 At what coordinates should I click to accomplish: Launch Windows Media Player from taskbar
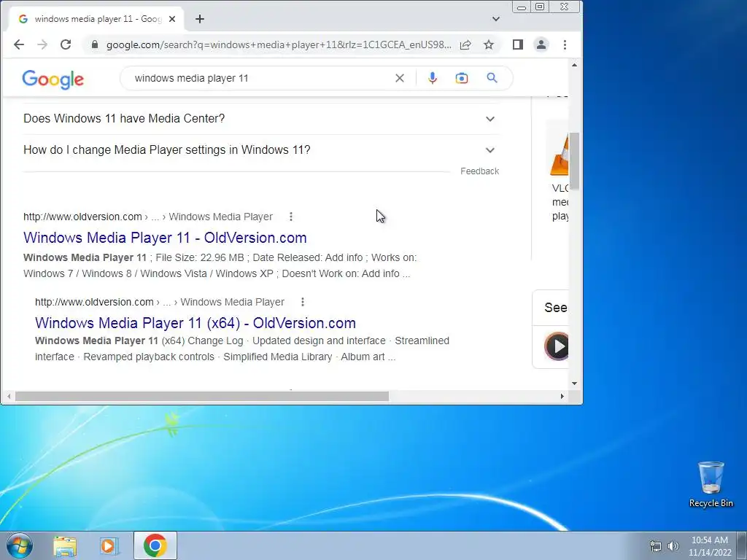[x=109, y=545]
